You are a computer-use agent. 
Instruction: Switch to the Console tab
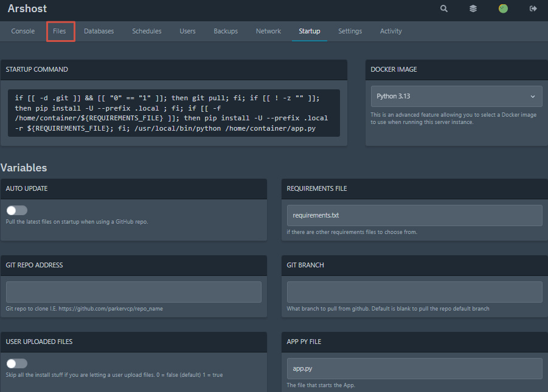pos(23,31)
